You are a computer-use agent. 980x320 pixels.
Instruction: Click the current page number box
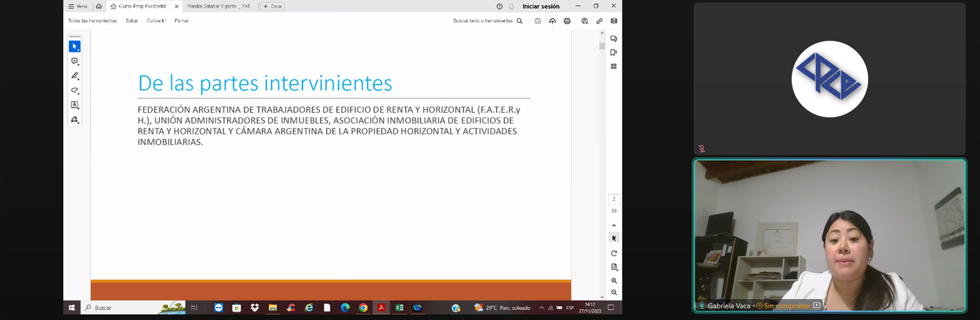point(614,199)
